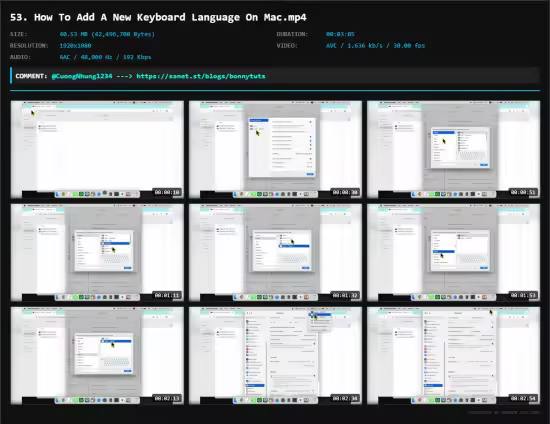Select the frame at 00:01:53
This screenshot has width=550, height=424.
[454, 253]
